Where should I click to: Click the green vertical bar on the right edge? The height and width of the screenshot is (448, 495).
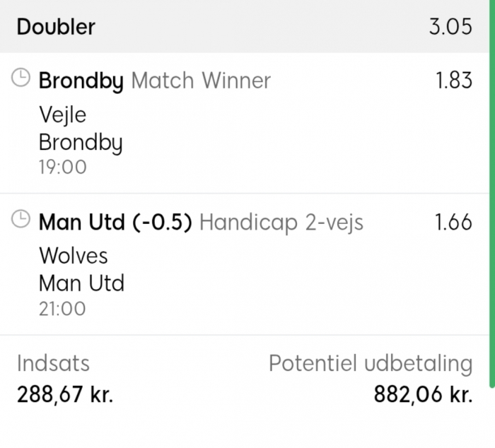(x=491, y=191)
